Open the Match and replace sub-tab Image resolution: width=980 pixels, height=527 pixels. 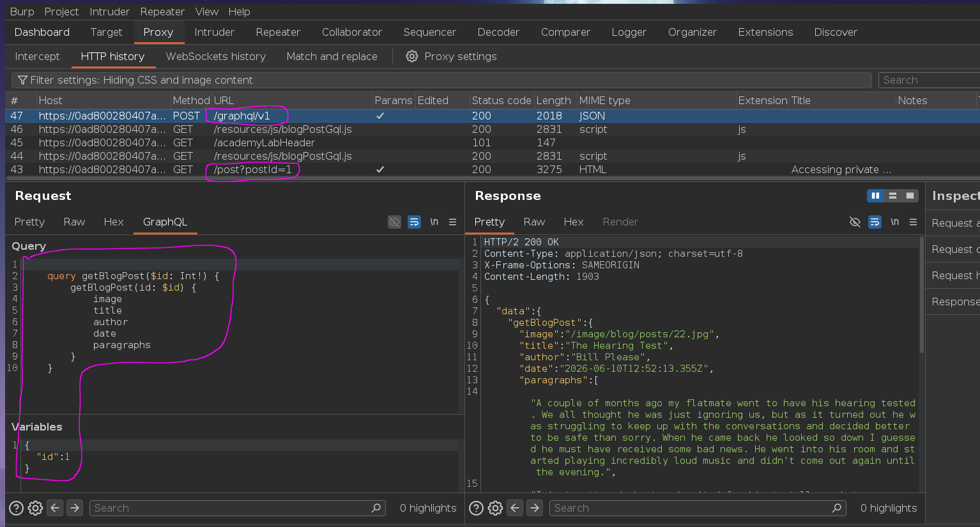332,56
